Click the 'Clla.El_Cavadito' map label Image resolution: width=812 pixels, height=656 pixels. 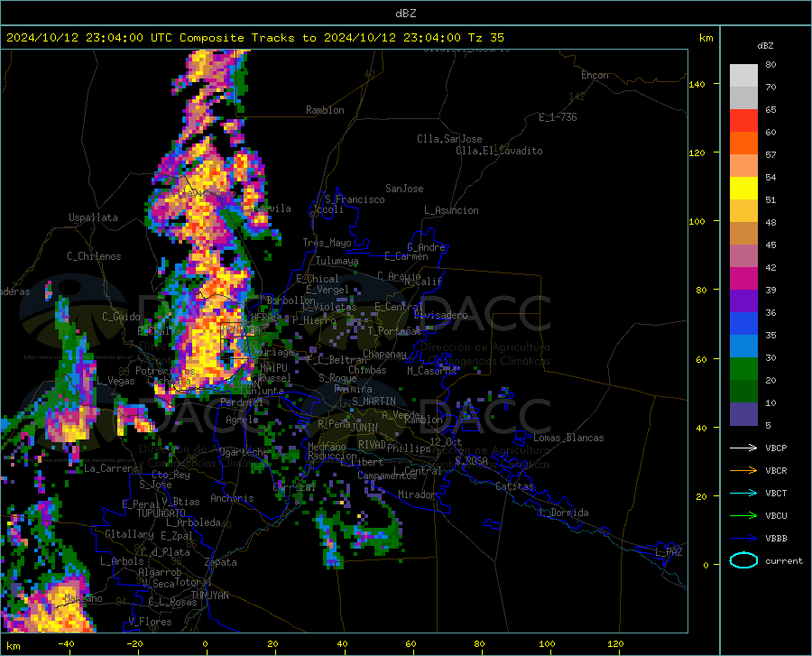(x=499, y=151)
